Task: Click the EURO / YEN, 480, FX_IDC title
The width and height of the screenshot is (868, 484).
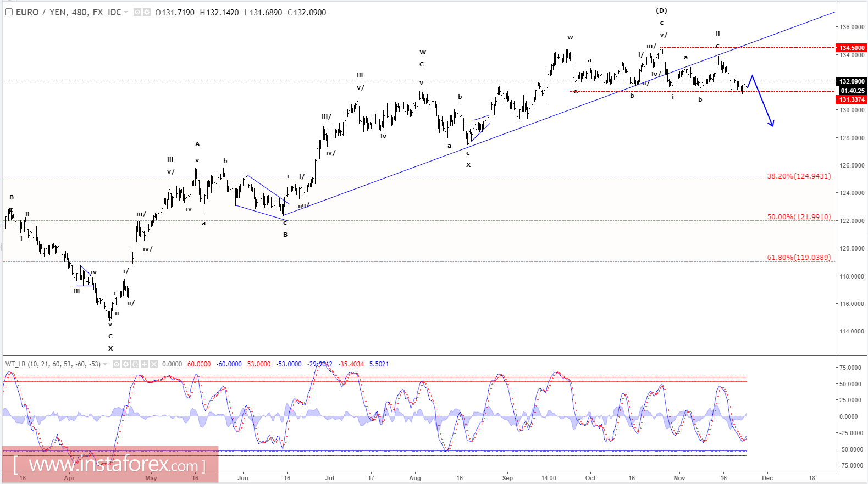Action: 69,12
